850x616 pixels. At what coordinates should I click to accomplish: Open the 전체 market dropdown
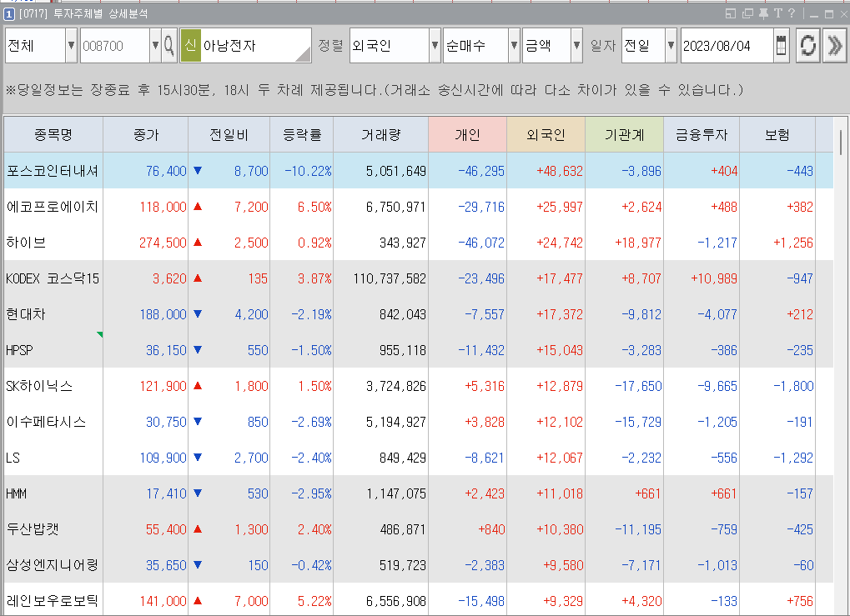[x=71, y=46]
